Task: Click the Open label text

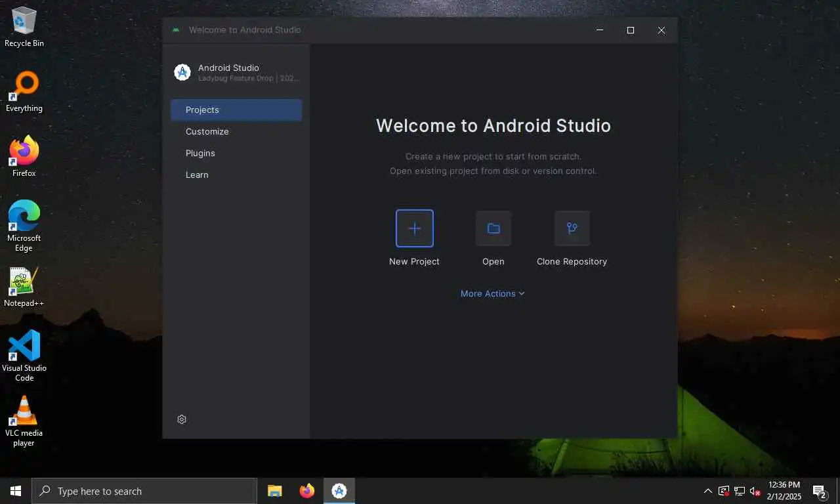Action: pos(493,261)
